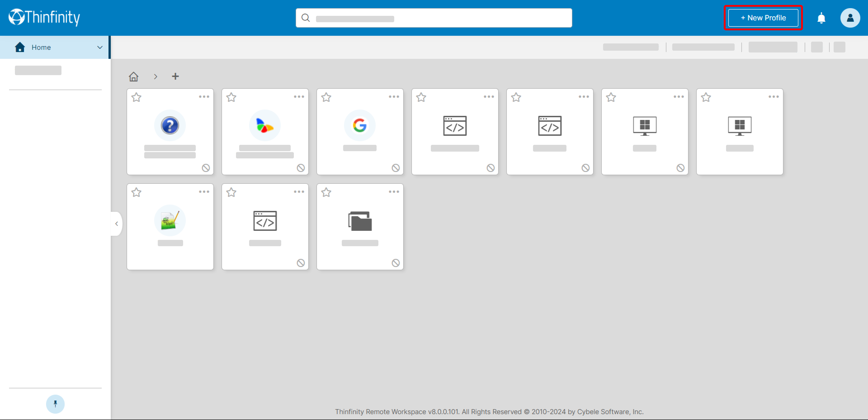Open options menu of the question-mark card
The width and height of the screenshot is (868, 420).
click(204, 97)
